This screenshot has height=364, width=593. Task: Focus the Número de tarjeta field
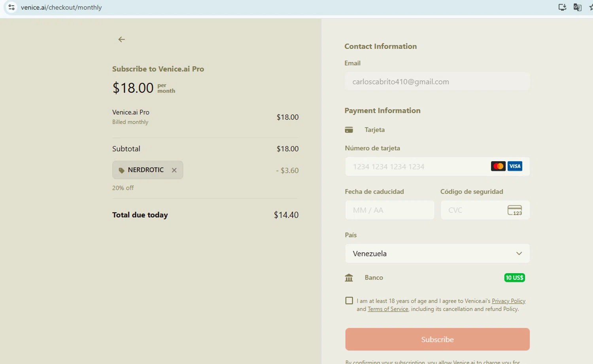click(x=437, y=166)
